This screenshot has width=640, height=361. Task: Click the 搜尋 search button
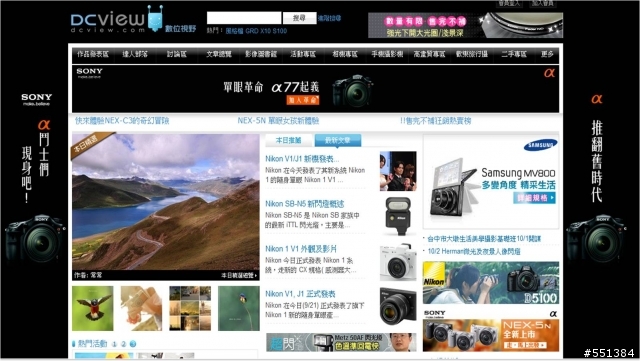[x=299, y=18]
